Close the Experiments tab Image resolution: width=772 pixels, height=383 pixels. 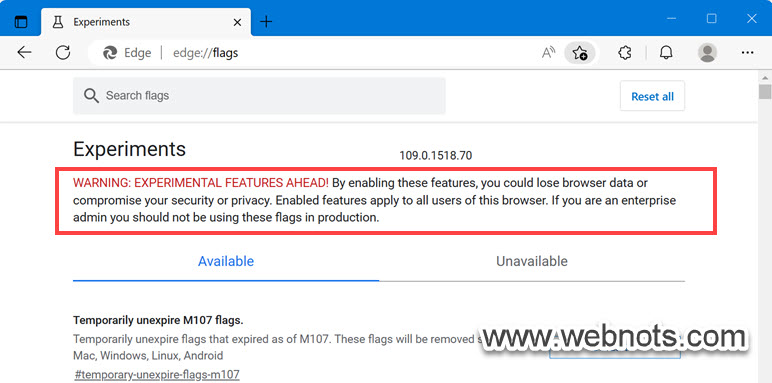point(237,22)
